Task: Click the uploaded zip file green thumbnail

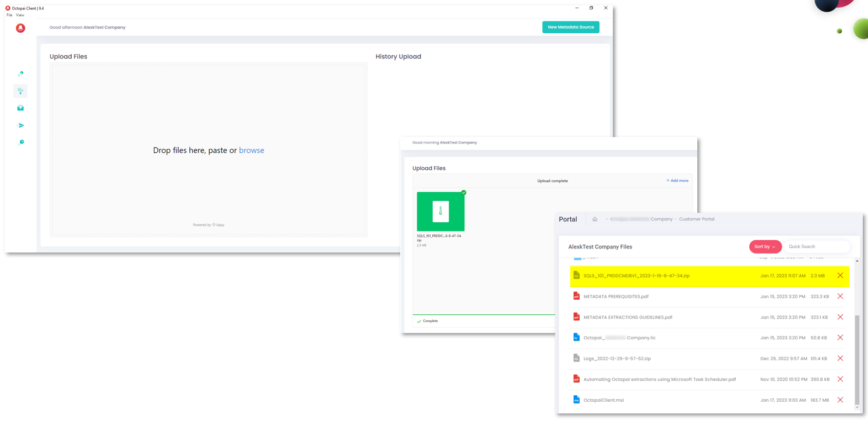Action: (440, 212)
